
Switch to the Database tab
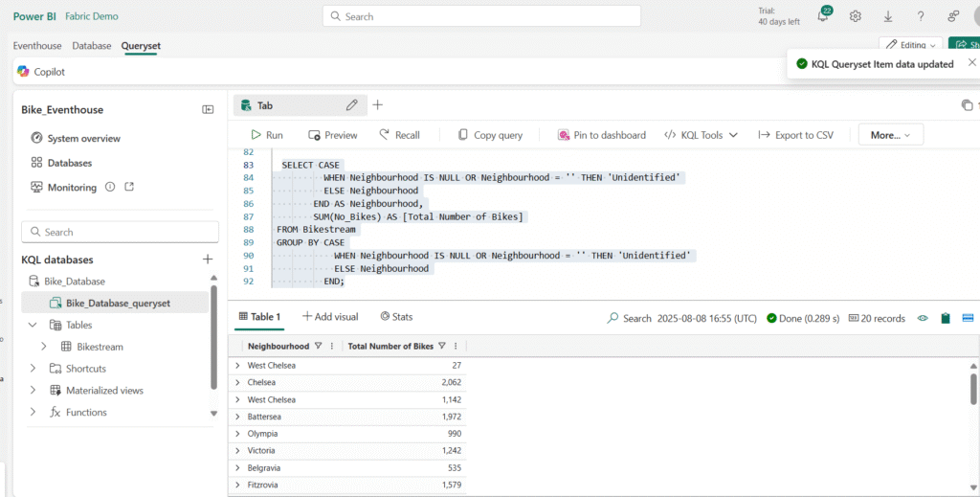[x=91, y=46]
